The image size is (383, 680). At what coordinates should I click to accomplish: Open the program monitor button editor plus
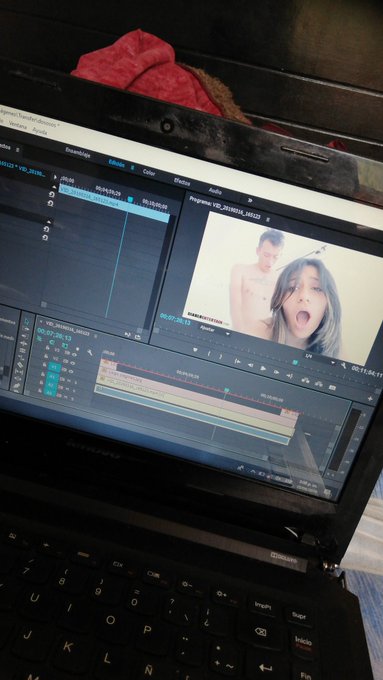pos(370,398)
